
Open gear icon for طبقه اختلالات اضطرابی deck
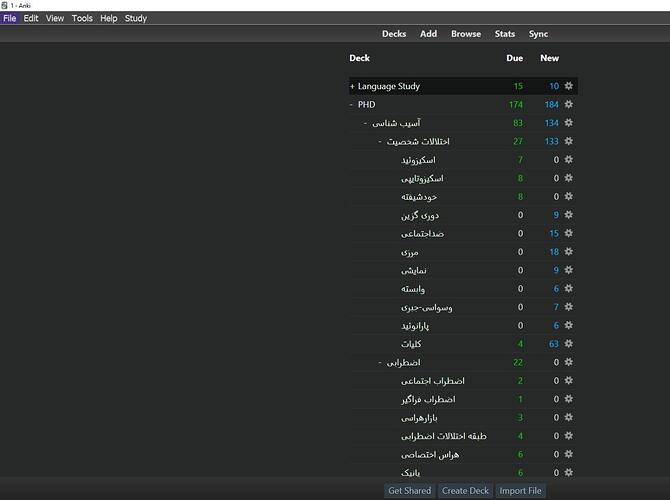pyautogui.click(x=568, y=435)
